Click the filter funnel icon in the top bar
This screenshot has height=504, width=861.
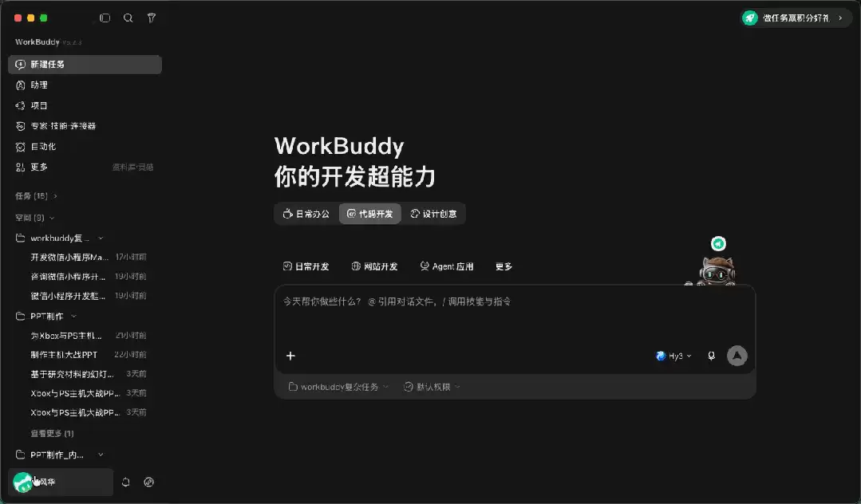(152, 18)
